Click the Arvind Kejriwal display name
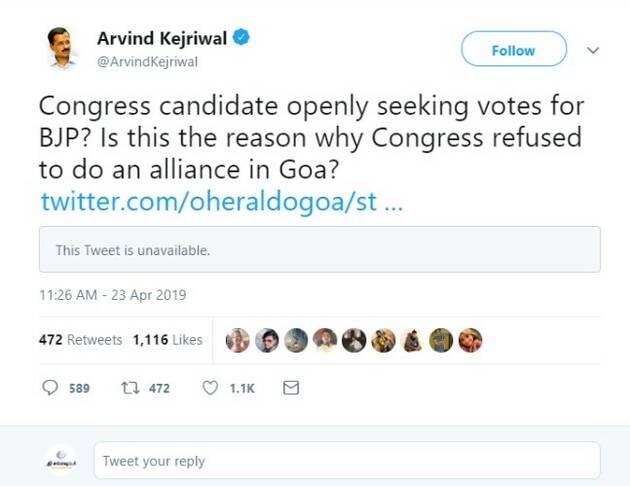This screenshot has height=486, width=630. pyautogui.click(x=164, y=39)
